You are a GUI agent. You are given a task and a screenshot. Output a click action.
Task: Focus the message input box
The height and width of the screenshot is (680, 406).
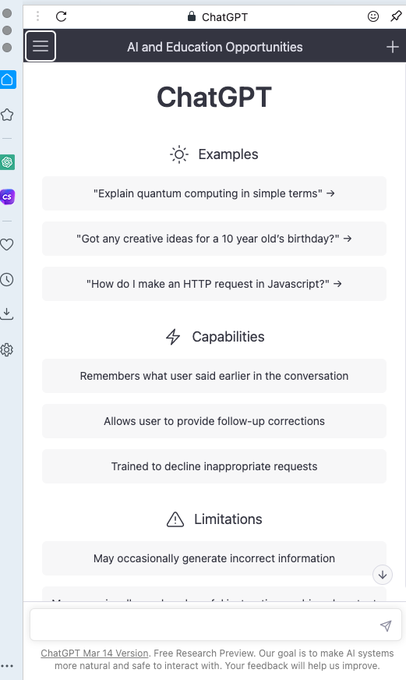coord(204,625)
